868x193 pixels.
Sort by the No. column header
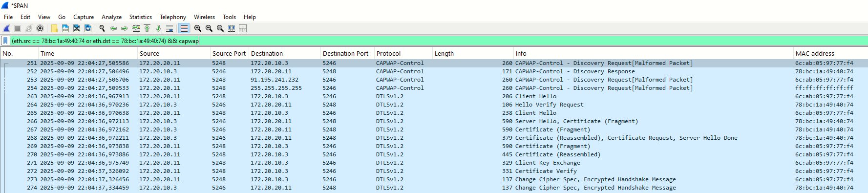pyautogui.click(x=20, y=53)
